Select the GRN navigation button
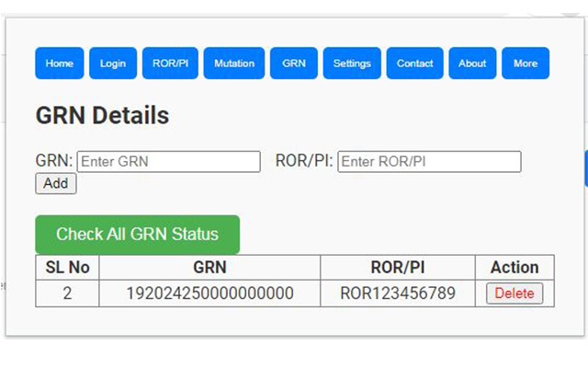This screenshot has height=368, width=588. pyautogui.click(x=294, y=63)
